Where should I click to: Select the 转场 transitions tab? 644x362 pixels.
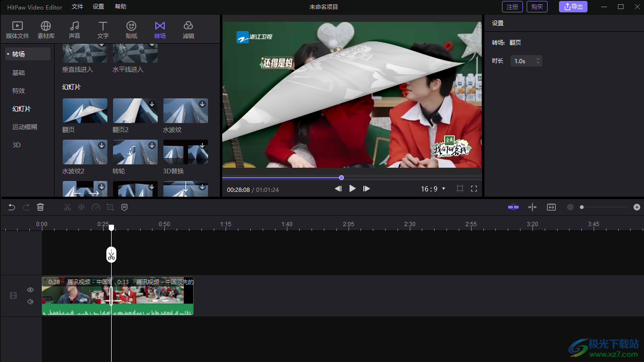[x=160, y=30]
